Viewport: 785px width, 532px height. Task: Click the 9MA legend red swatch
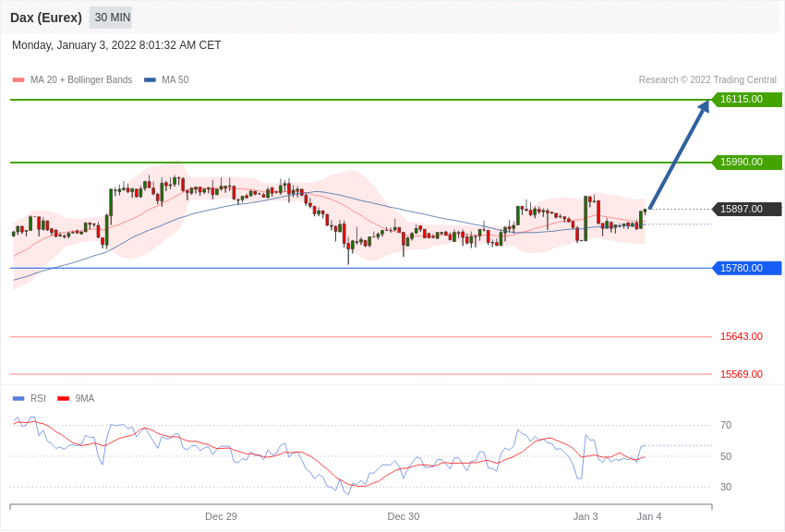63,398
